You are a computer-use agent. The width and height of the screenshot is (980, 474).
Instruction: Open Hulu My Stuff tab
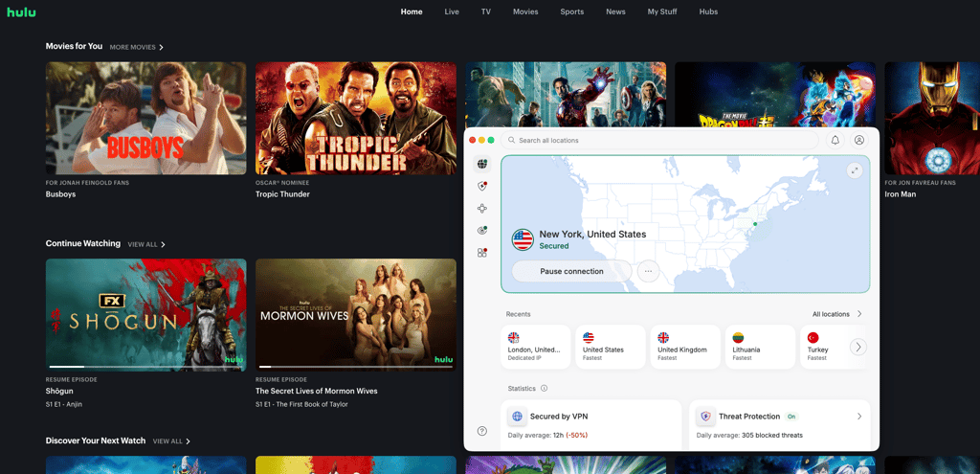click(662, 11)
